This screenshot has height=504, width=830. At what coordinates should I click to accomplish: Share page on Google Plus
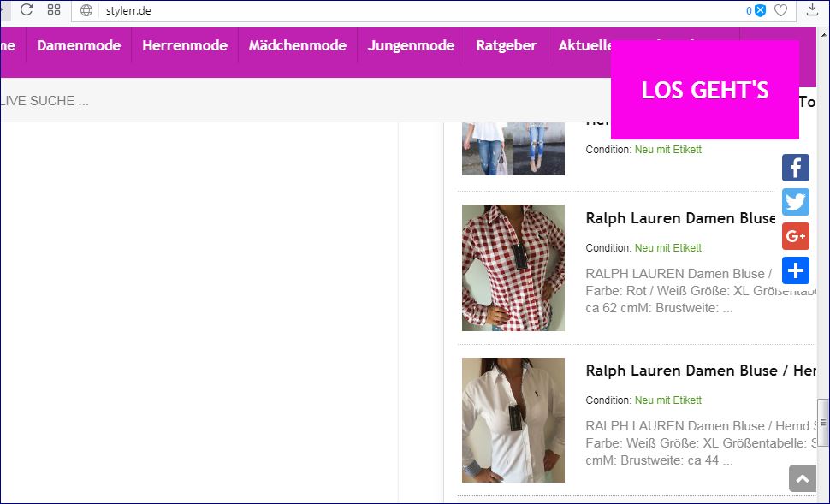tap(796, 236)
